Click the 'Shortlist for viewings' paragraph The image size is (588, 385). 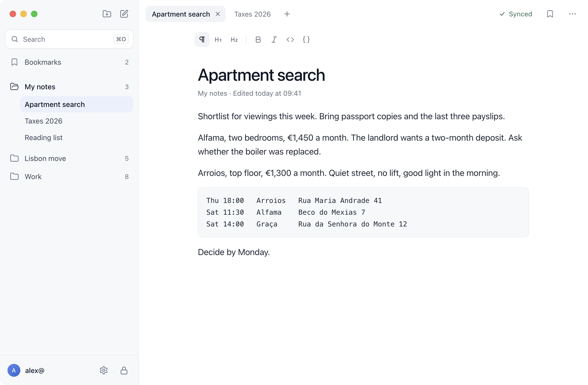[351, 116]
